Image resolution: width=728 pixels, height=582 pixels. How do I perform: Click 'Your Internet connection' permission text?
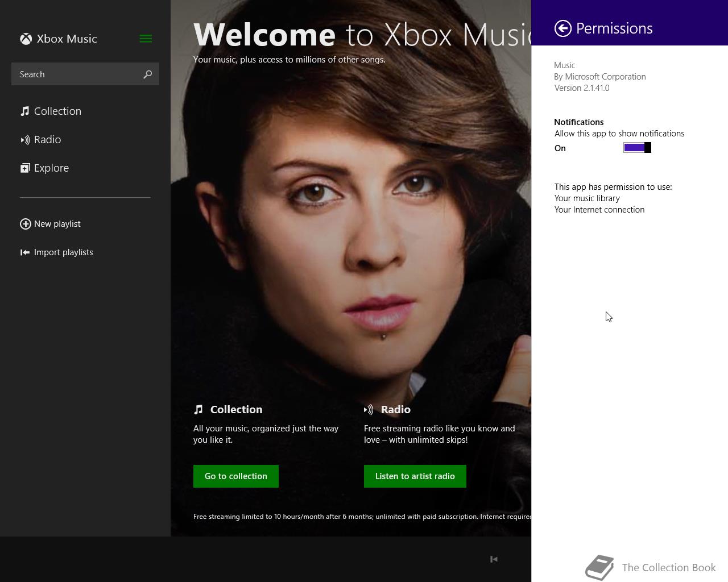click(599, 210)
